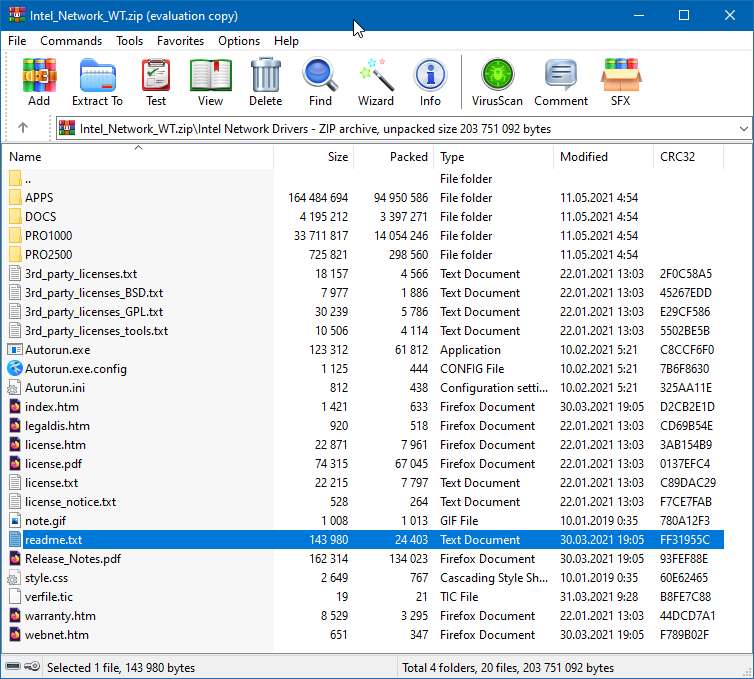
Task: Click the verfile.tic blank file icon
Action: tap(15, 596)
